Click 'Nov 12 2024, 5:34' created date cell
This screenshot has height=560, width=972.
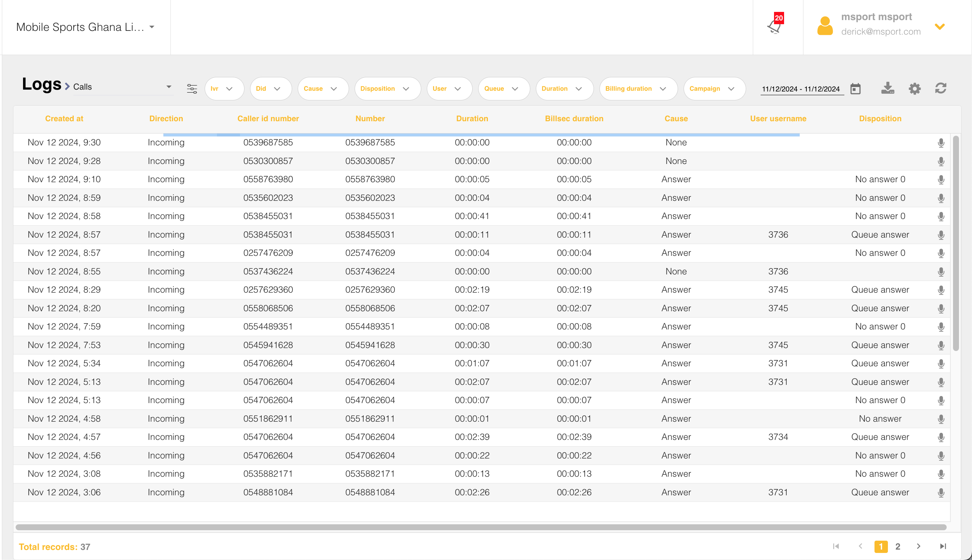64,363
